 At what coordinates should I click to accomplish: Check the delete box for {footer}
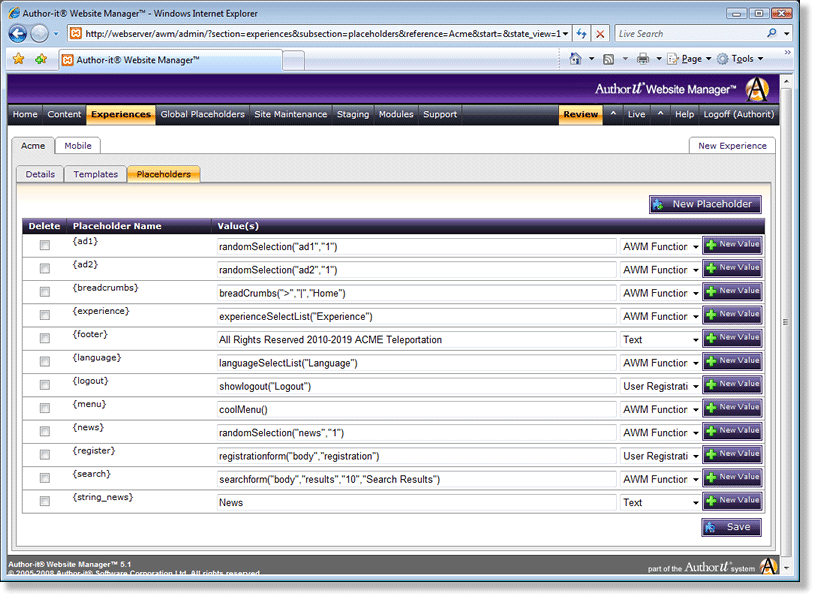(x=45, y=338)
